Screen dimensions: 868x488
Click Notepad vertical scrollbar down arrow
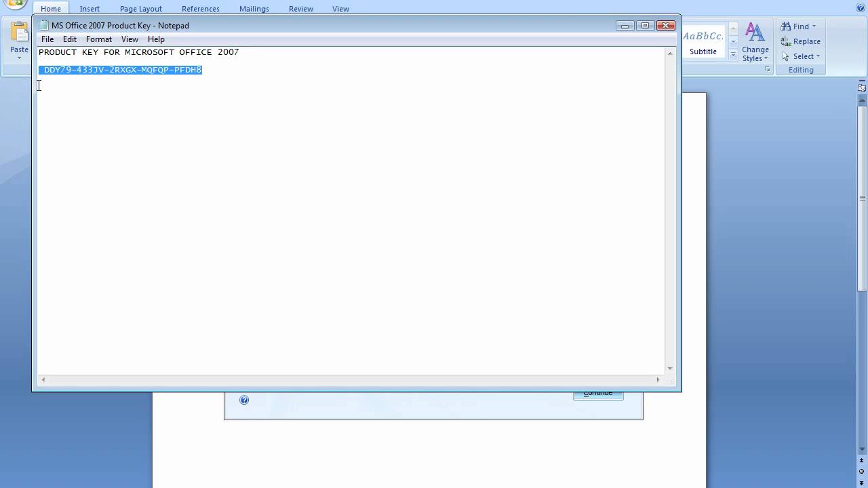click(x=670, y=368)
